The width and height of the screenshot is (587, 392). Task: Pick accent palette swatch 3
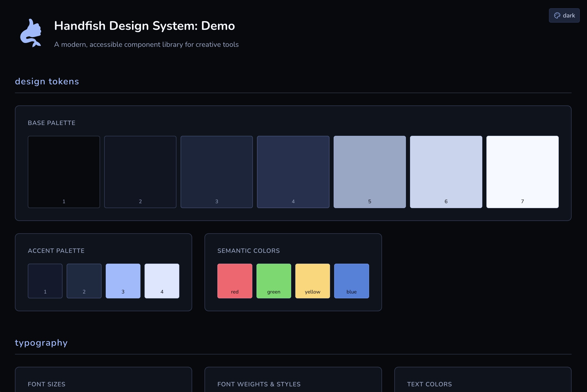click(123, 281)
